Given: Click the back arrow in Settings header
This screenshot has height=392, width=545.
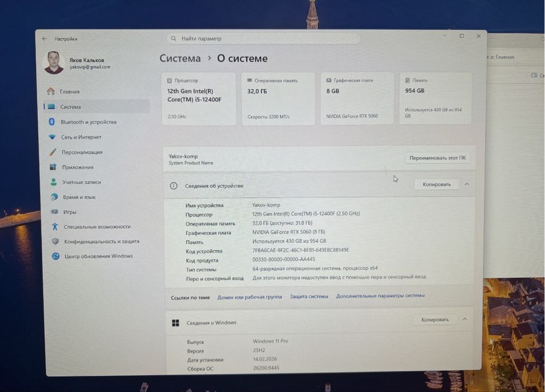Looking at the screenshot, I should point(44,39).
